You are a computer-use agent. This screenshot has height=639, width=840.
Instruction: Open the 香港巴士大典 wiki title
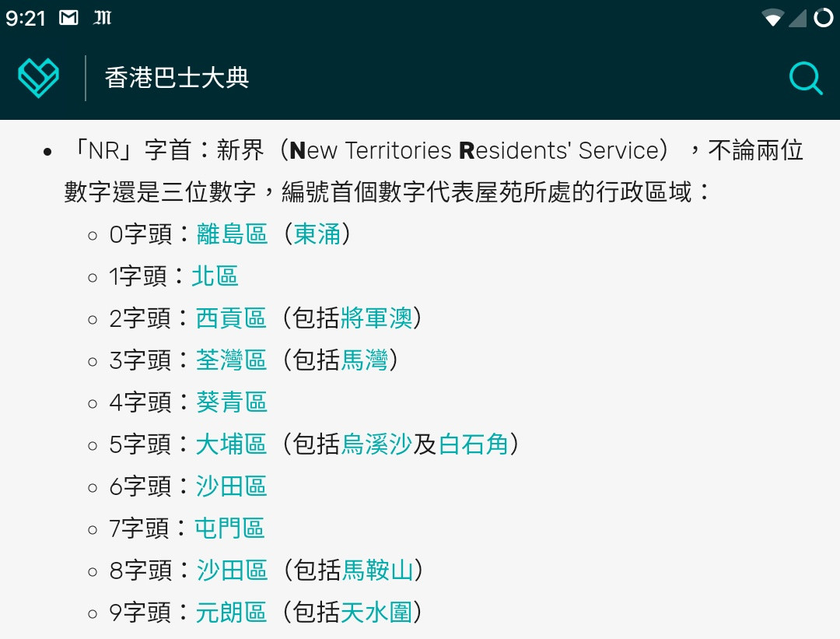point(177,78)
